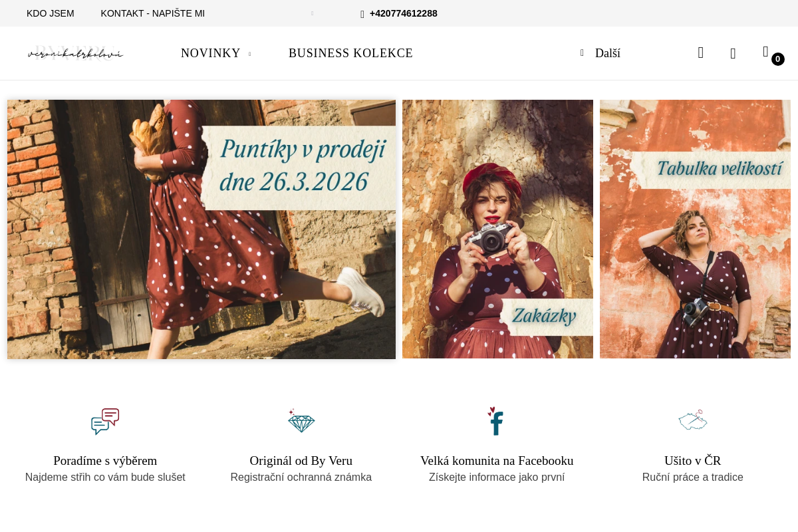Open Kontakt - Napište mi link

click(153, 13)
